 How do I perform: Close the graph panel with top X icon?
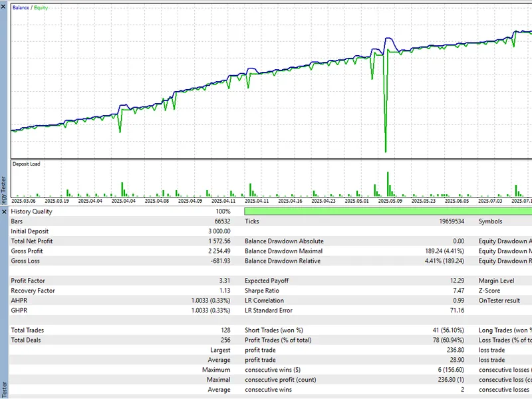click(3, 6)
